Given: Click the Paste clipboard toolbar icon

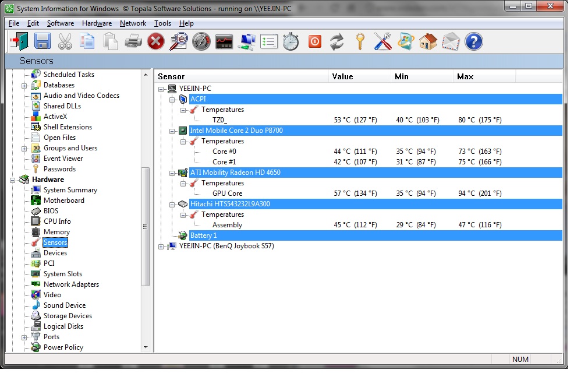Looking at the screenshot, I should (x=110, y=41).
